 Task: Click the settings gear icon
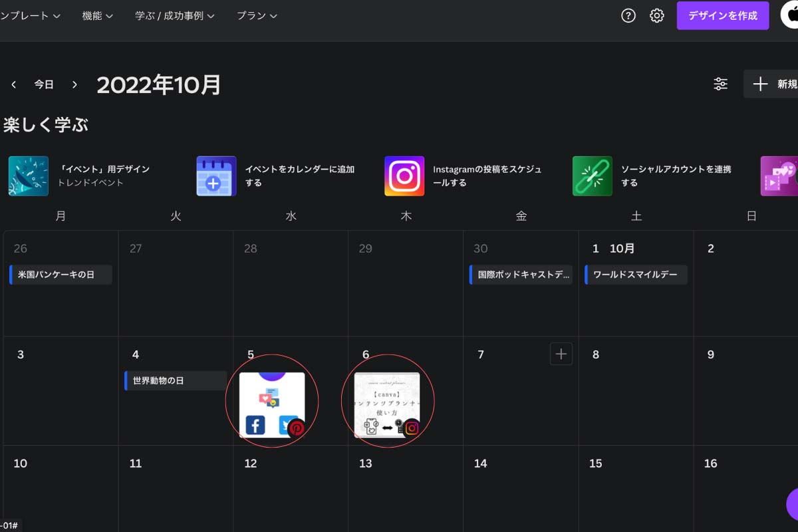[x=657, y=15]
